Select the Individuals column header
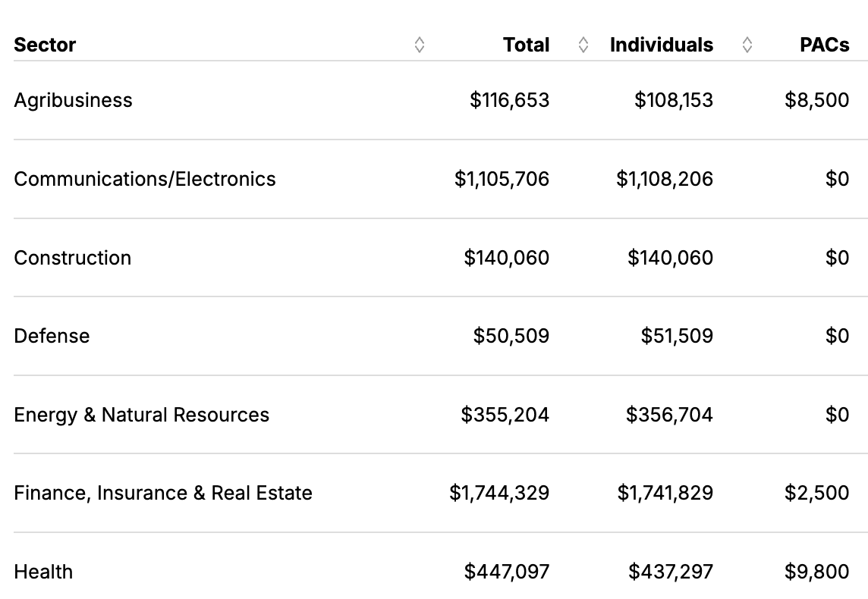The width and height of the screenshot is (868, 599). click(661, 45)
